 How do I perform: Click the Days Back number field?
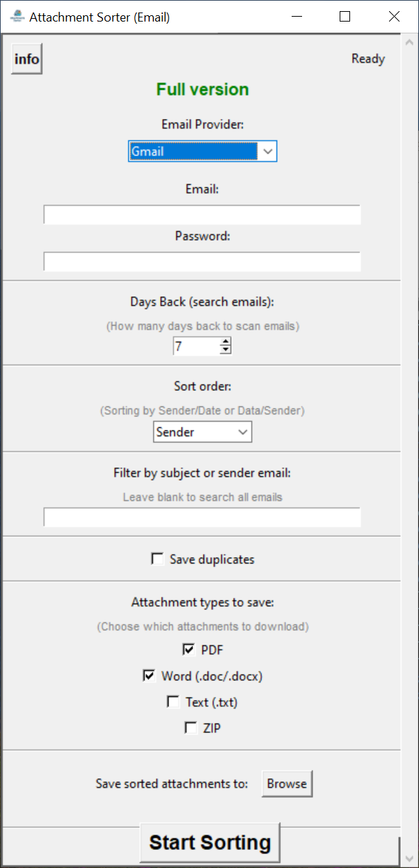click(x=196, y=346)
